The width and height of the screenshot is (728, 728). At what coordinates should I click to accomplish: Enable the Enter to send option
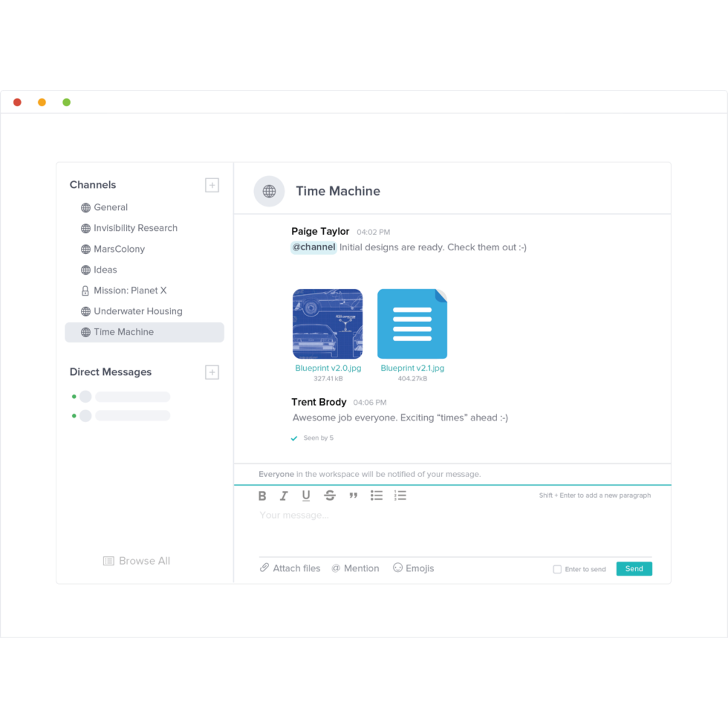coord(557,569)
